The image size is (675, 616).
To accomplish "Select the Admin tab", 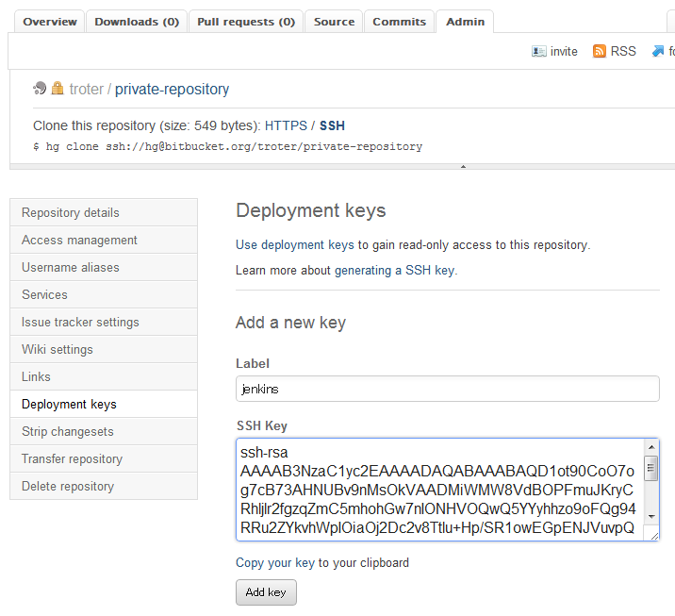I will pos(465,22).
